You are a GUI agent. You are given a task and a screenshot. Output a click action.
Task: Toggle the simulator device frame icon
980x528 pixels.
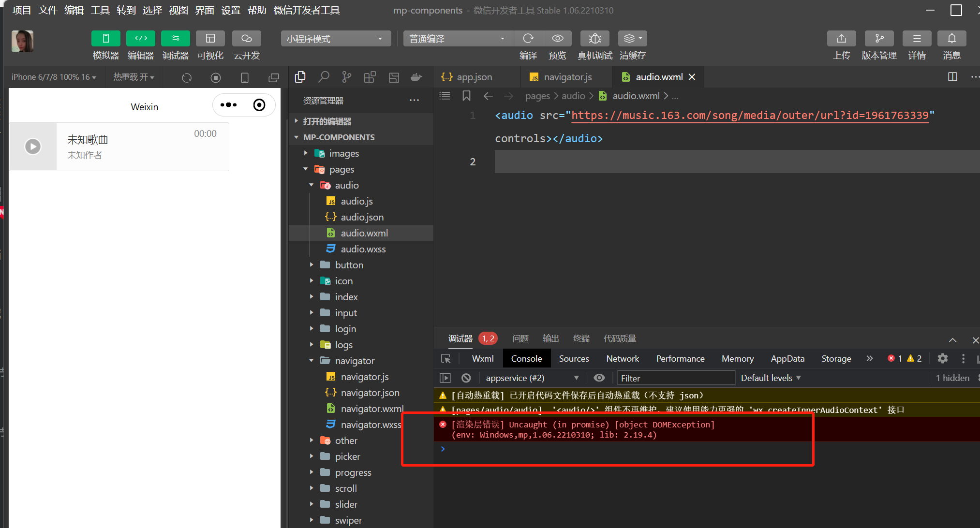point(245,77)
